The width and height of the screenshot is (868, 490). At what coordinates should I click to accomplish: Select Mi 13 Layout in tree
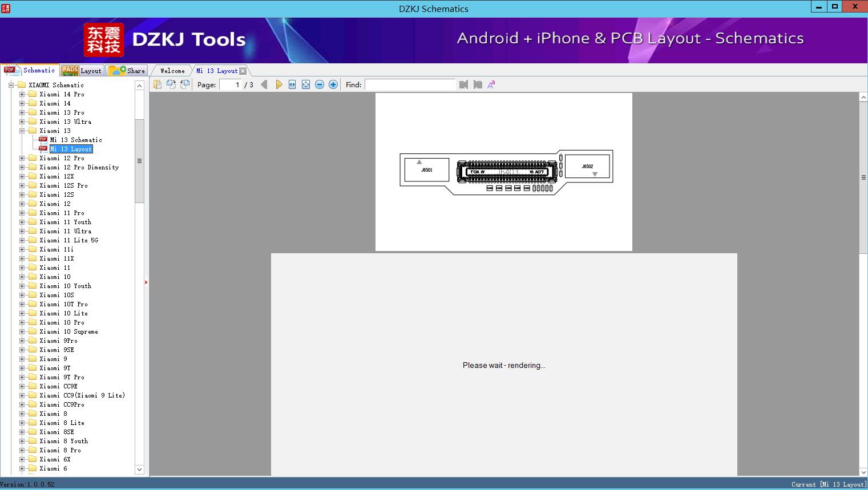click(x=71, y=149)
